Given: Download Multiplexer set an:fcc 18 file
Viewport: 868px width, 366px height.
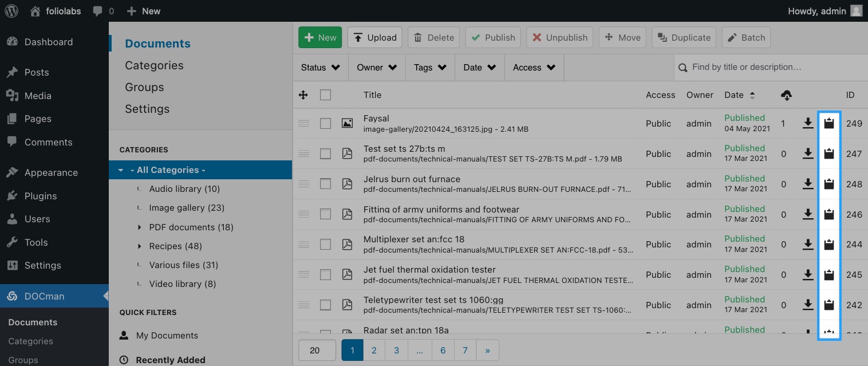Looking at the screenshot, I should [x=808, y=245].
